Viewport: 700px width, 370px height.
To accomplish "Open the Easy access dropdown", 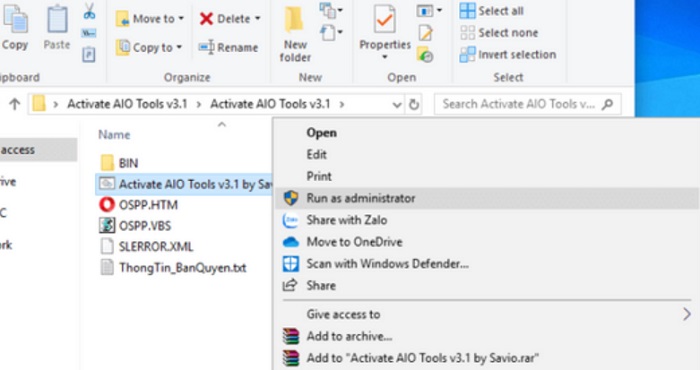I will (x=331, y=33).
